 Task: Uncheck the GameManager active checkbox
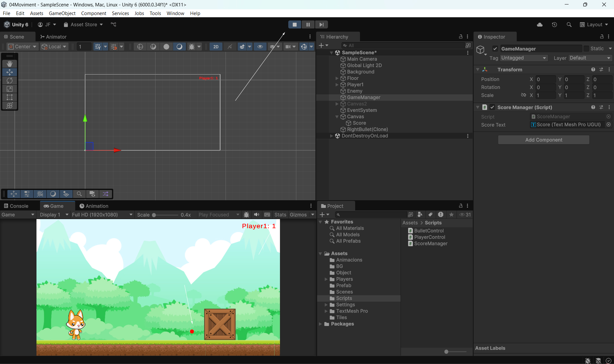click(495, 49)
